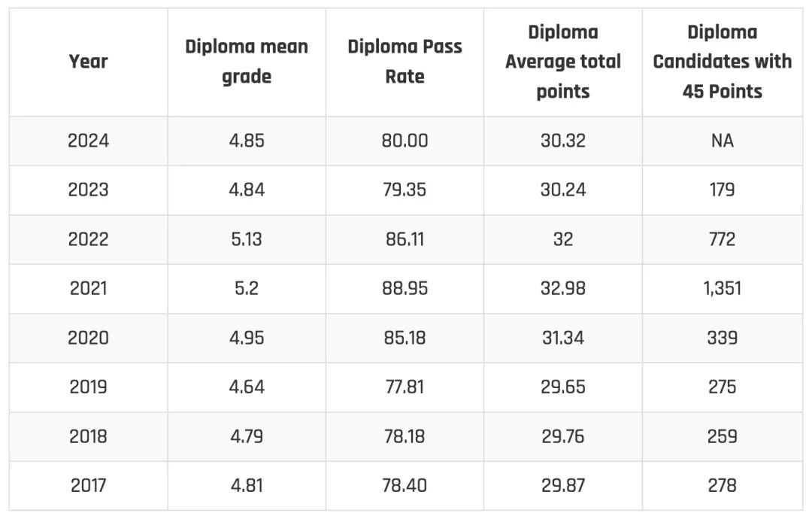Select the 1,351 candidates cell
The image size is (812, 519).
(x=723, y=289)
